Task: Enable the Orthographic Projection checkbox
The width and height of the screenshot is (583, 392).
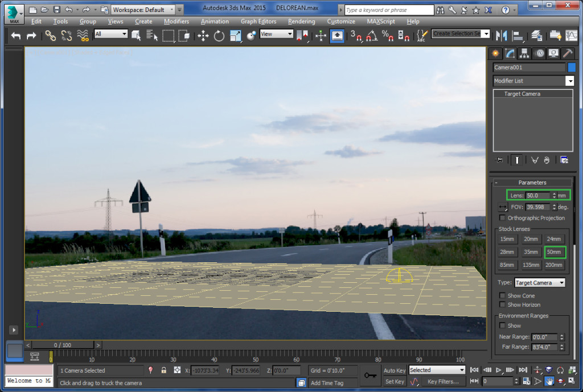Action: (501, 218)
